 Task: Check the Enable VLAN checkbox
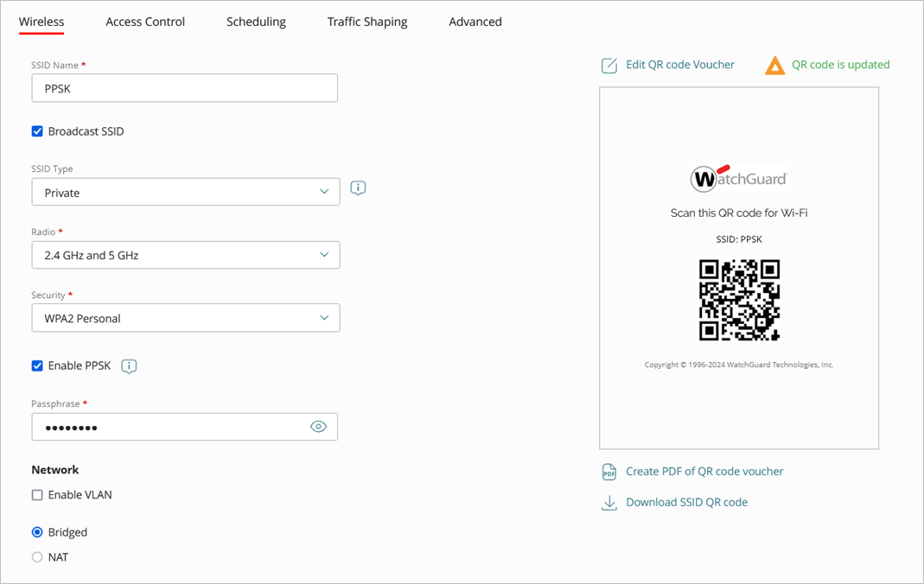click(37, 495)
